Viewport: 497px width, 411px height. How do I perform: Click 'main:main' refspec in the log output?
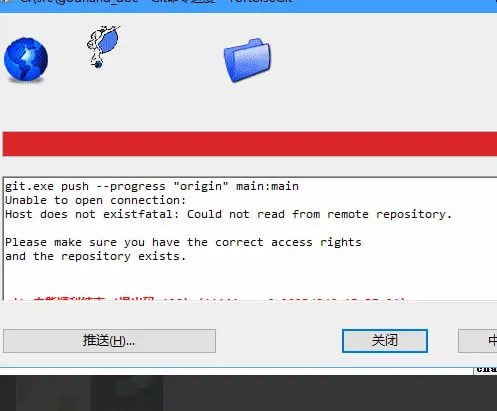(267, 186)
